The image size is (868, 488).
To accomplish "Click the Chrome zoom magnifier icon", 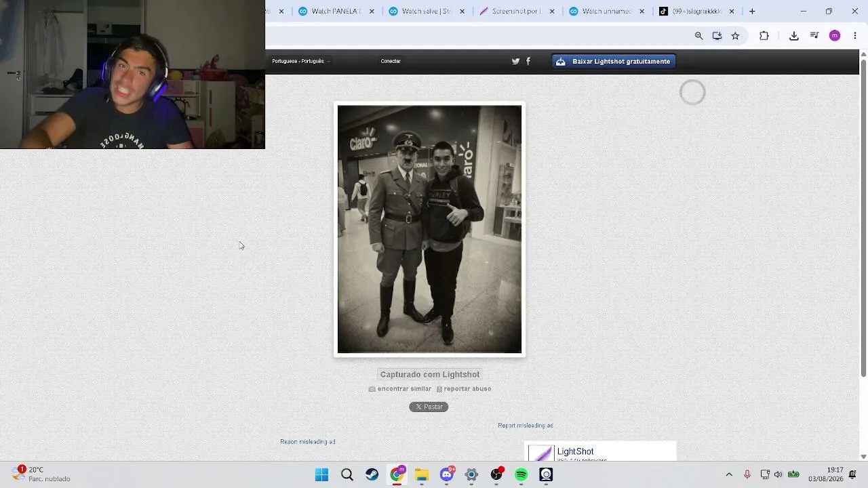I will (698, 36).
